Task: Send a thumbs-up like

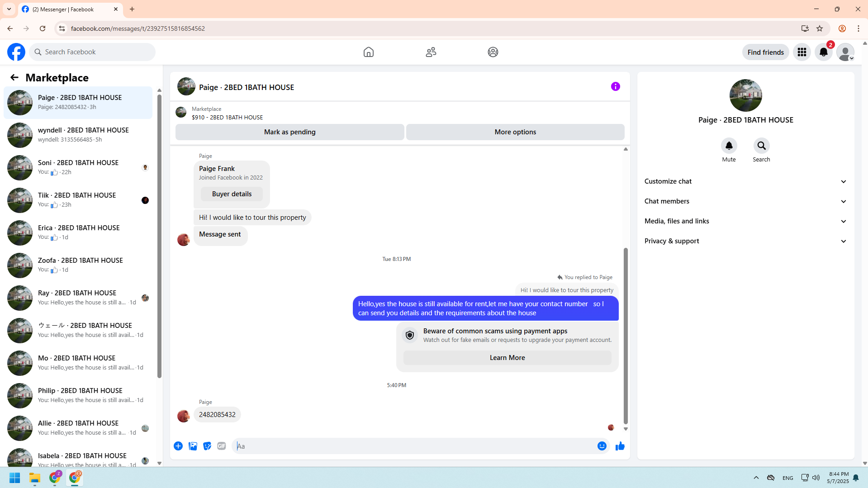Action: click(x=620, y=446)
